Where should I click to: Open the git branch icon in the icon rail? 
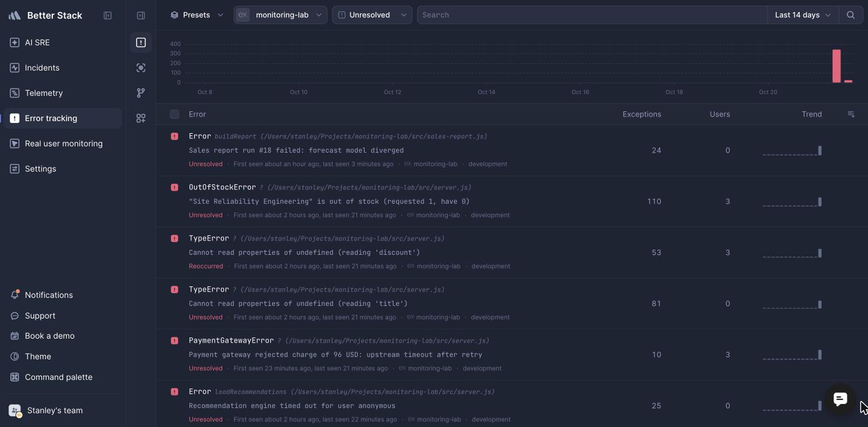(141, 93)
